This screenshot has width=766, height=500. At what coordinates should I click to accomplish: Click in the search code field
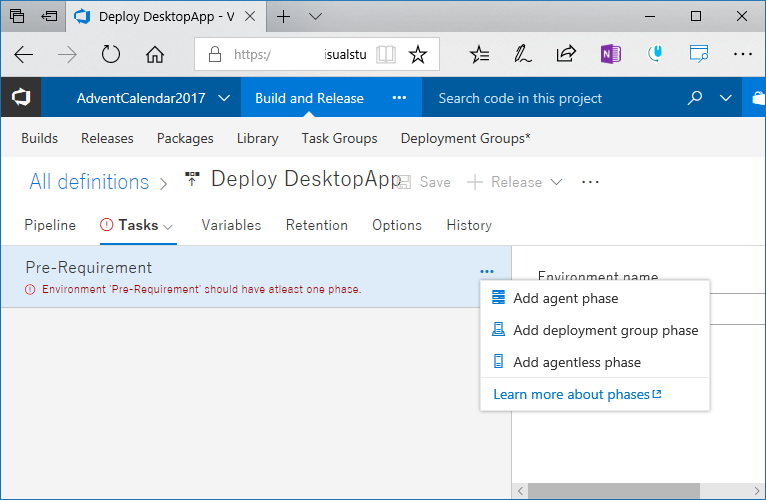coord(550,98)
